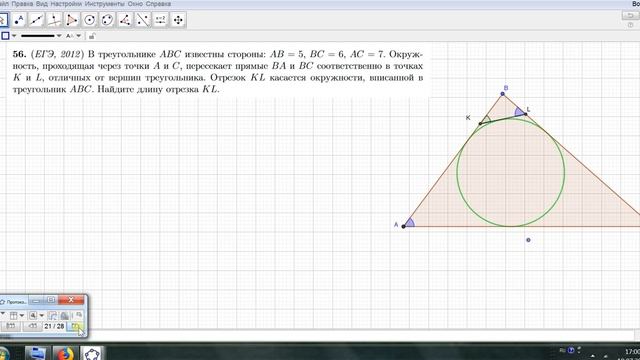Image resolution: width=640 pixels, height=360 pixels.
Task: Open the Справка menu
Action: pos(158,4)
